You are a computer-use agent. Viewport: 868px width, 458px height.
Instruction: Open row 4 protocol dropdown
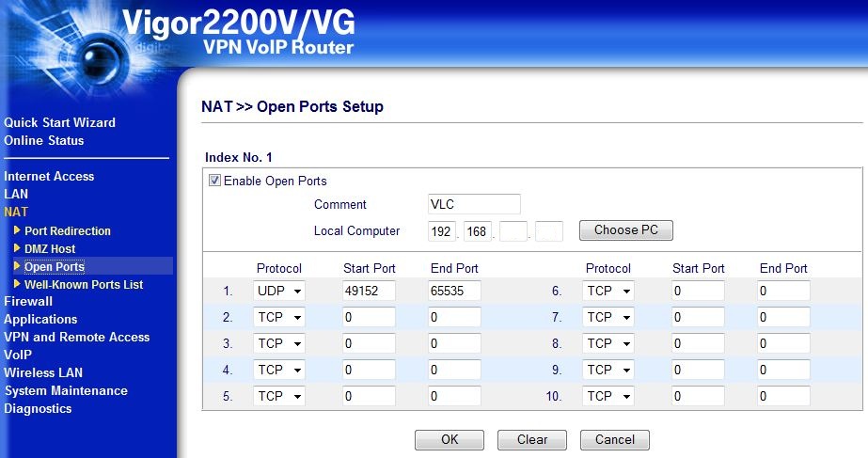(279, 370)
